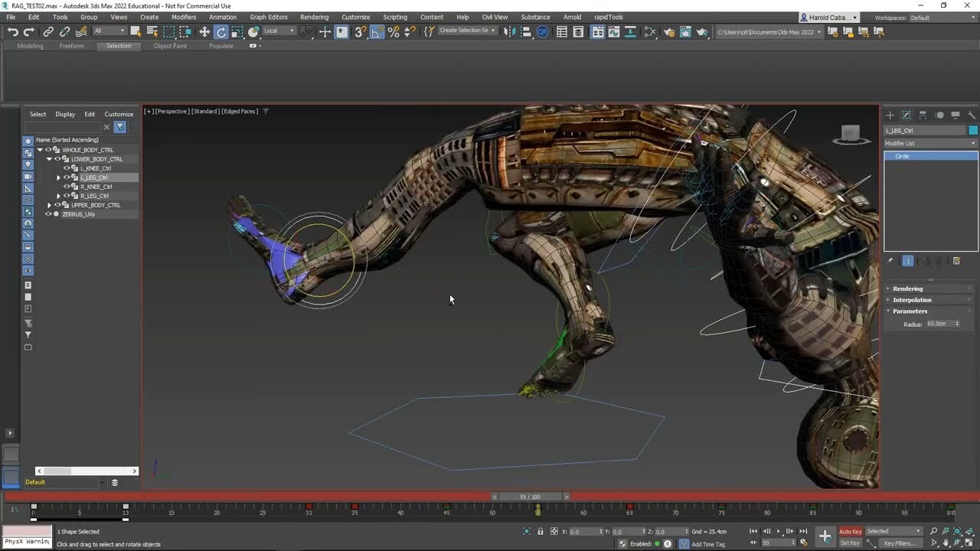
Task: Open the Animation menu
Action: [x=223, y=17]
